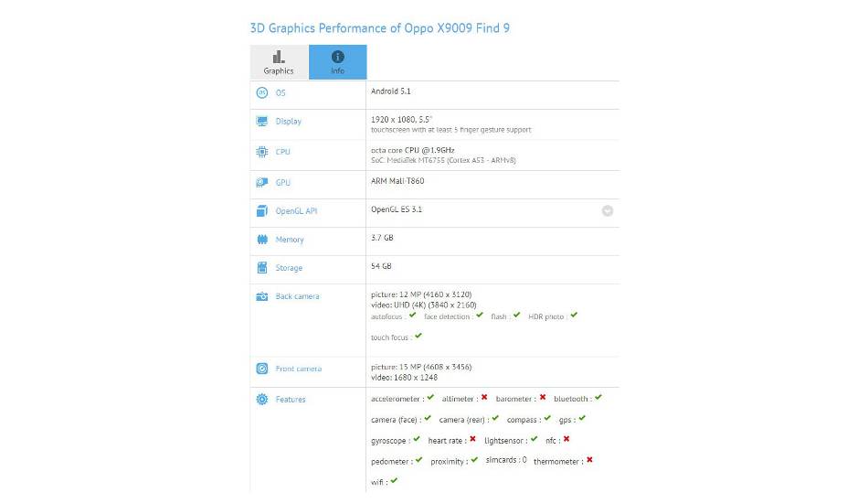Click the thermometer red cross
868x503 pixels.
click(589, 460)
